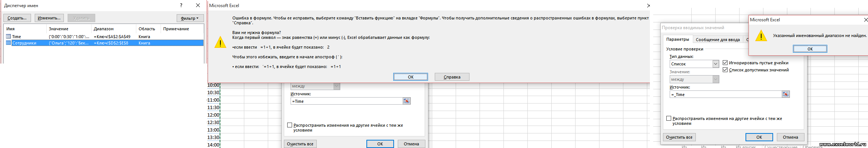Open the help question mark in Диспетчер имен
The width and height of the screenshot is (868, 148).
[x=181, y=6]
